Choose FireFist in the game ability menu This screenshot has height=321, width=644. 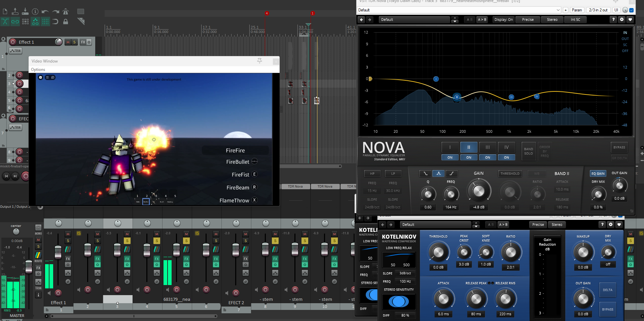241,174
